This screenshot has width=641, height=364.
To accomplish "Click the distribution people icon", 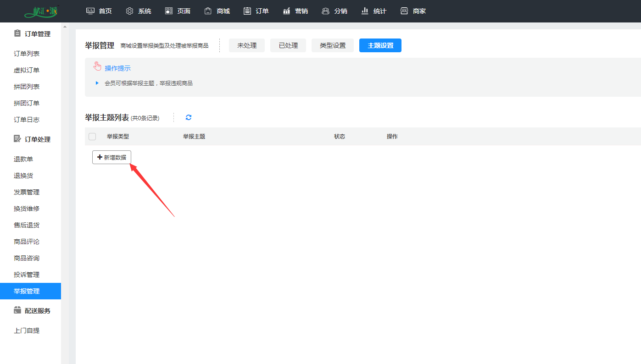I will tap(326, 11).
